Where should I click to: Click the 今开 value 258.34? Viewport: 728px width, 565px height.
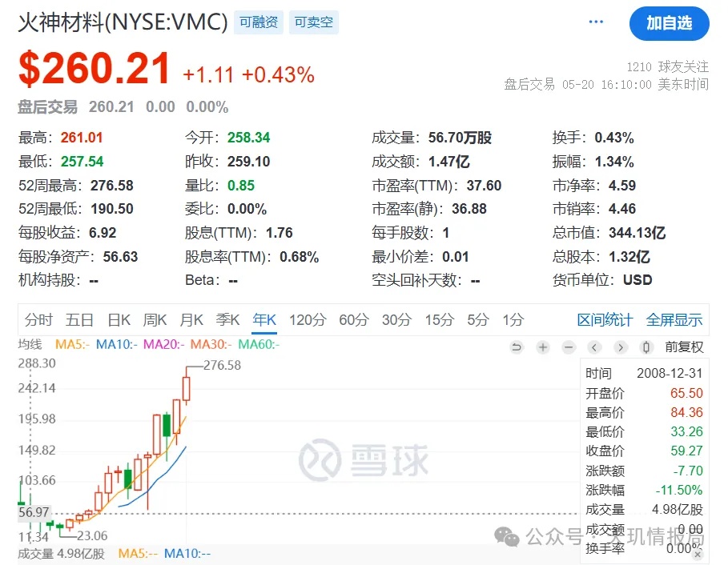coord(248,138)
